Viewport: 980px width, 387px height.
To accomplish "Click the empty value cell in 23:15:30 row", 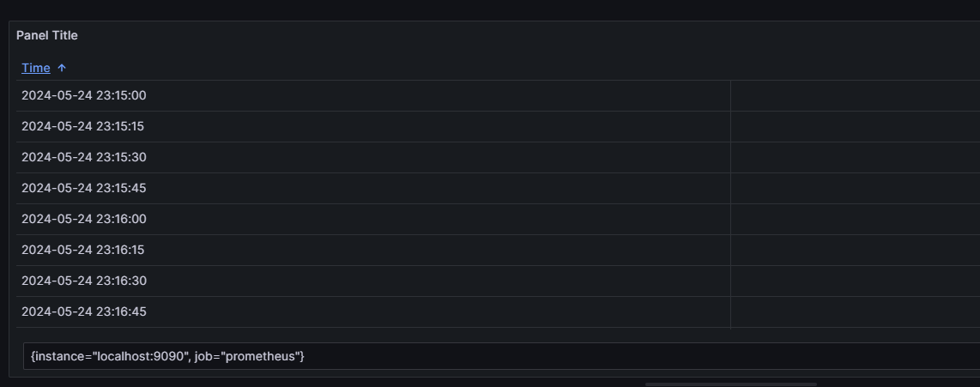I will click(854, 157).
